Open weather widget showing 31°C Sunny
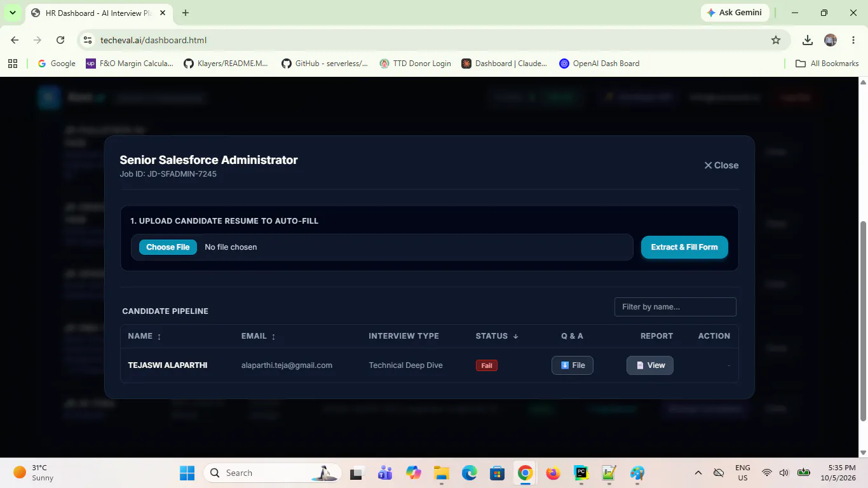Image resolution: width=868 pixels, height=488 pixels. point(34,473)
